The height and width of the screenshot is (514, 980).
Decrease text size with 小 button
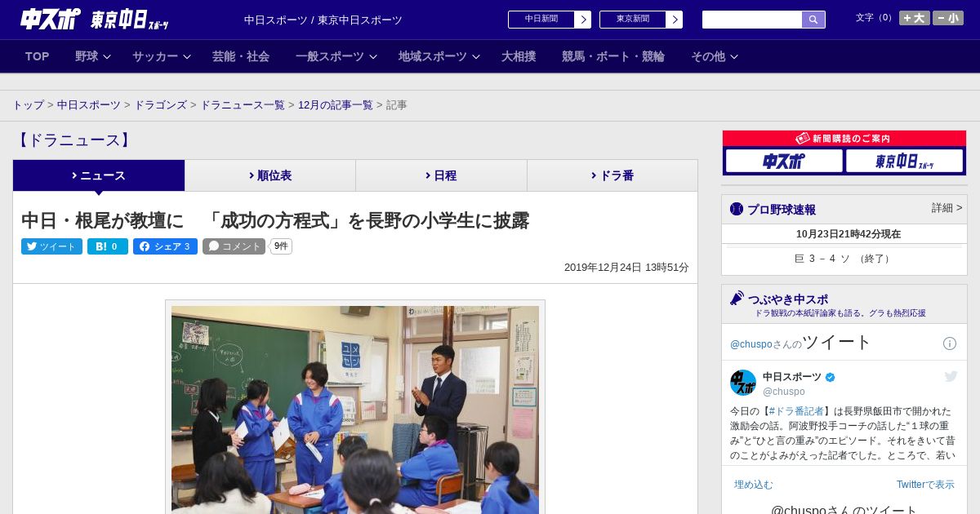pos(948,18)
